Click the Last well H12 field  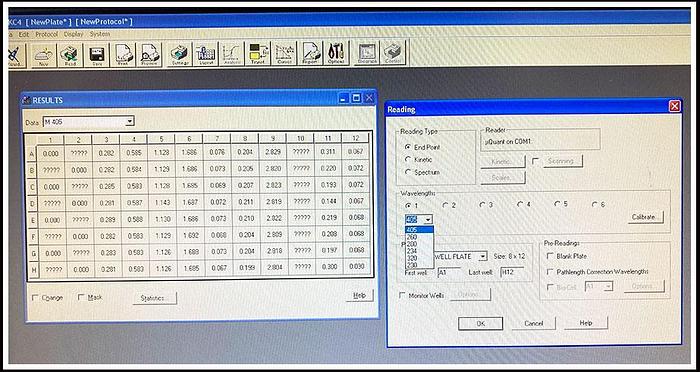[x=512, y=272]
